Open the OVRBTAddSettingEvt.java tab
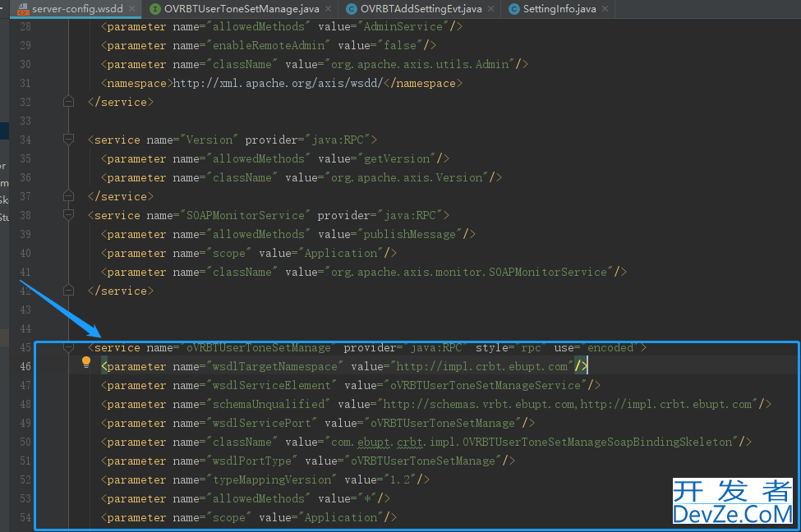This screenshot has height=532, width=801. pos(421,9)
